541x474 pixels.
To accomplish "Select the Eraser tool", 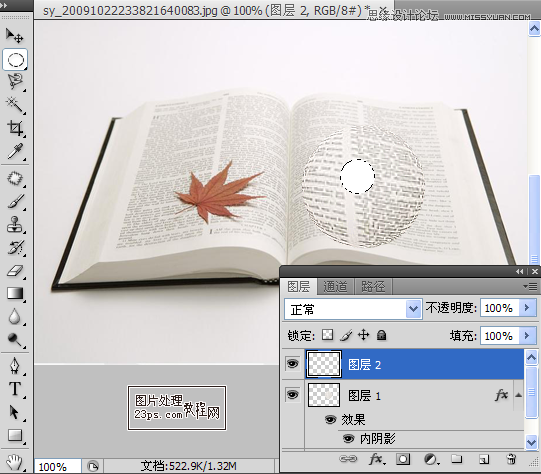I will click(15, 271).
